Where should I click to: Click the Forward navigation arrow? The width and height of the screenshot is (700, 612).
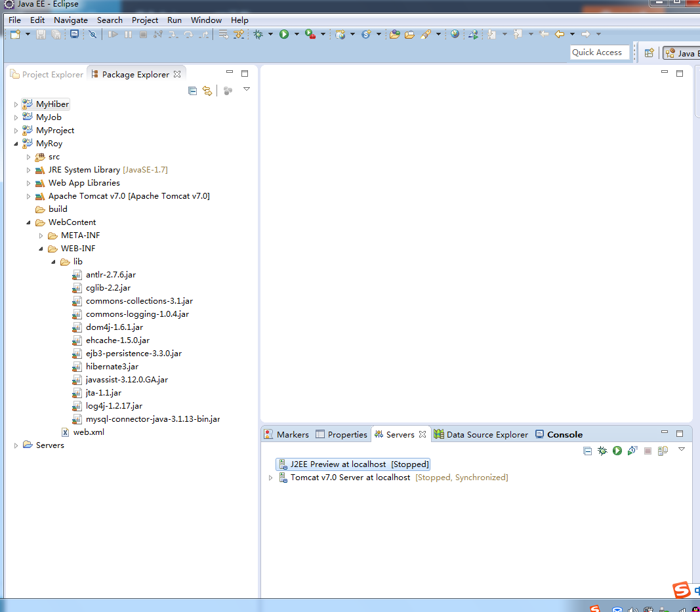586,34
